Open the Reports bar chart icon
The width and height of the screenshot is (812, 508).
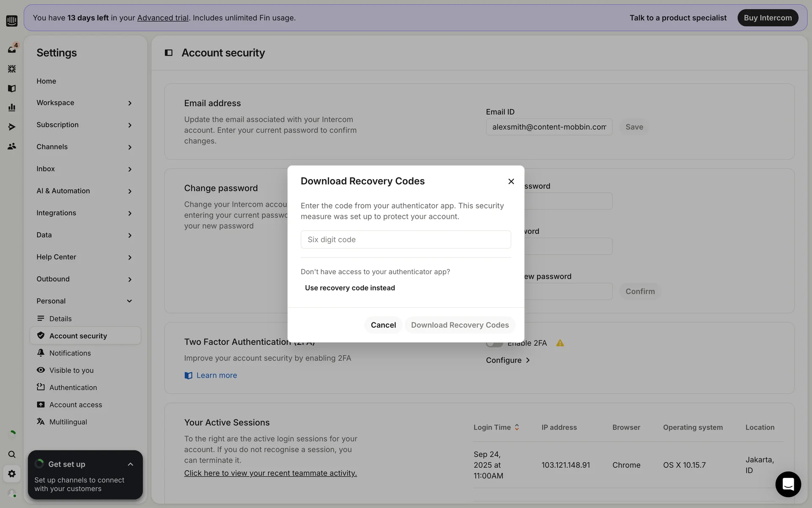(12, 108)
